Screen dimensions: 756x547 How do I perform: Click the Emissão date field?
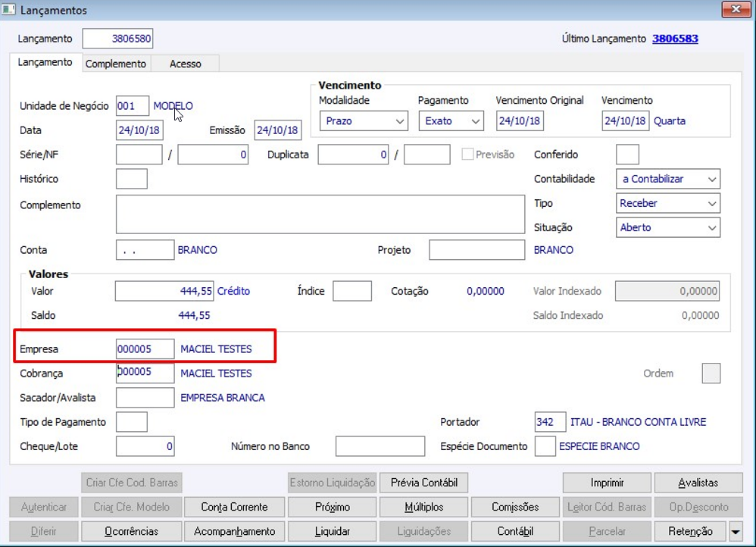[x=278, y=130]
